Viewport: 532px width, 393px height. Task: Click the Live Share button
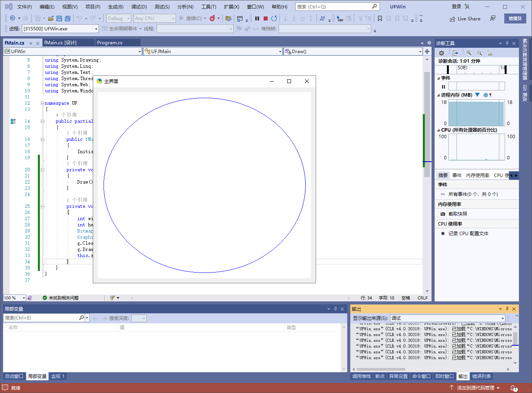pos(465,18)
